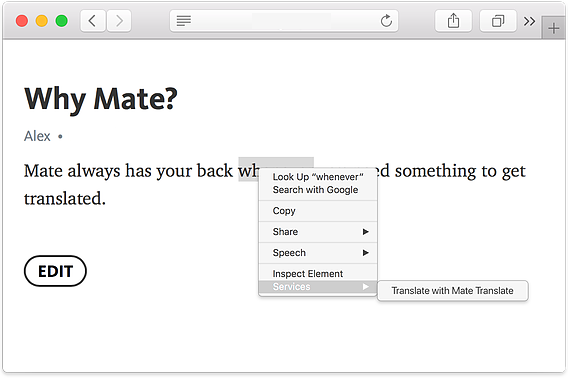Expand the Speech submenu
Image resolution: width=568 pixels, height=378 pixels.
pos(318,253)
